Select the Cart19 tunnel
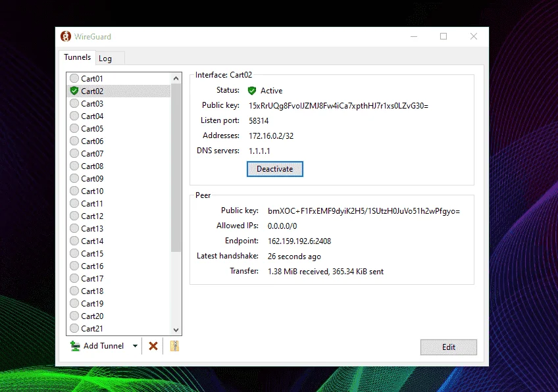The width and height of the screenshot is (558, 392). pyautogui.click(x=118, y=303)
